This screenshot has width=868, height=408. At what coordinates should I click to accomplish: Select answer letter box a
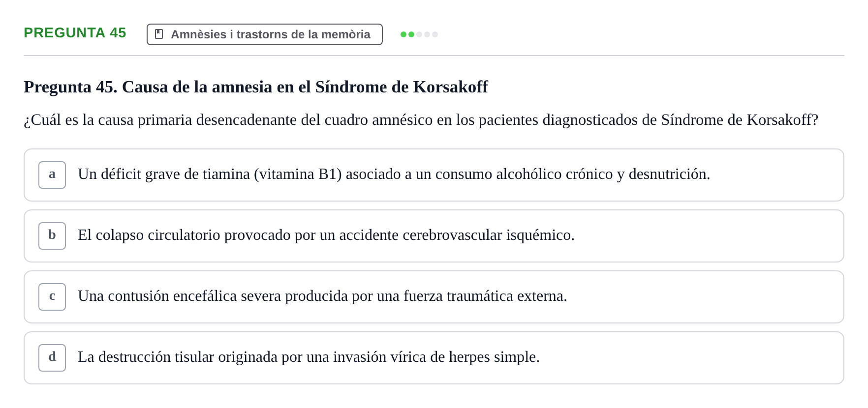coord(52,175)
